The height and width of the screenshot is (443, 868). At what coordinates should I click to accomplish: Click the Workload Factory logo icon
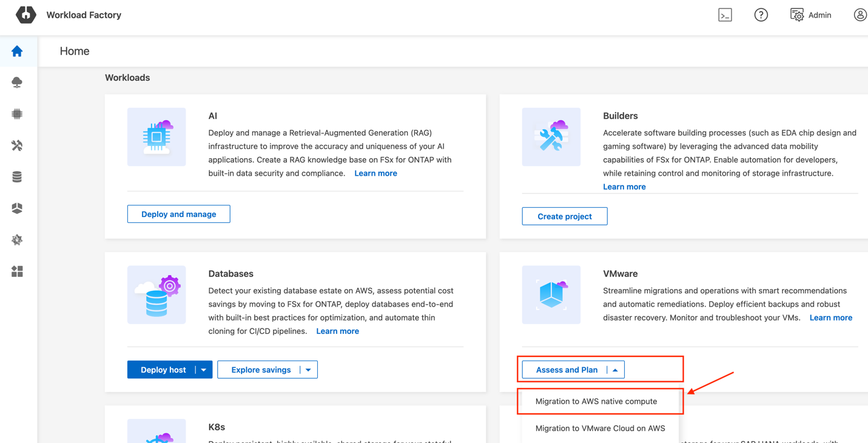[x=25, y=15]
